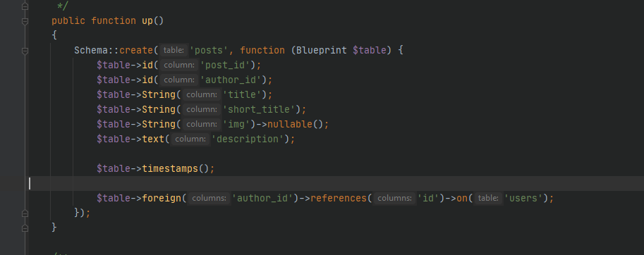Click the 'table:' hint before 'posts'
The height and width of the screenshot is (255, 644).
tap(174, 51)
